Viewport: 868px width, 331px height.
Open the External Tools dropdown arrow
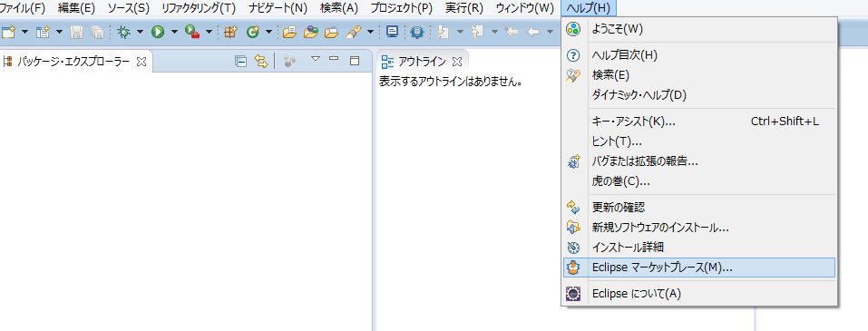coord(209,32)
